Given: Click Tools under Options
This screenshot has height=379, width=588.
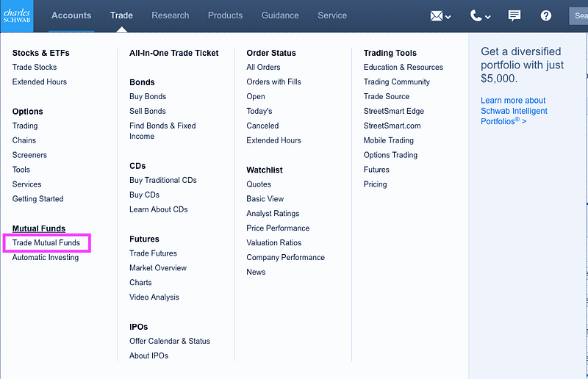Looking at the screenshot, I should (x=21, y=170).
